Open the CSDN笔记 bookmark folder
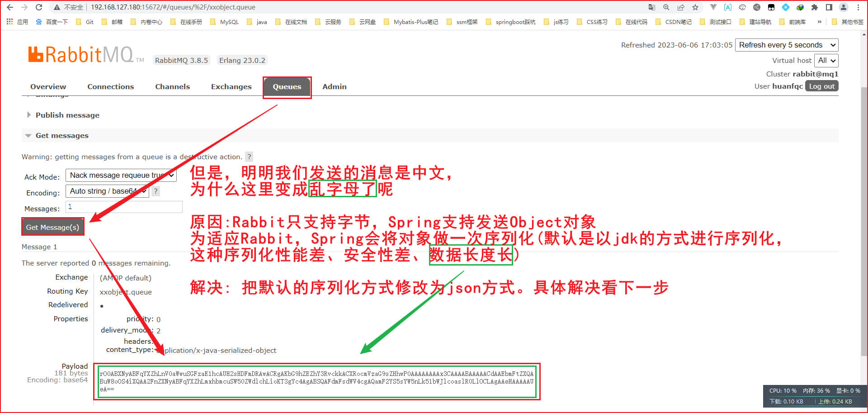 pos(674,22)
